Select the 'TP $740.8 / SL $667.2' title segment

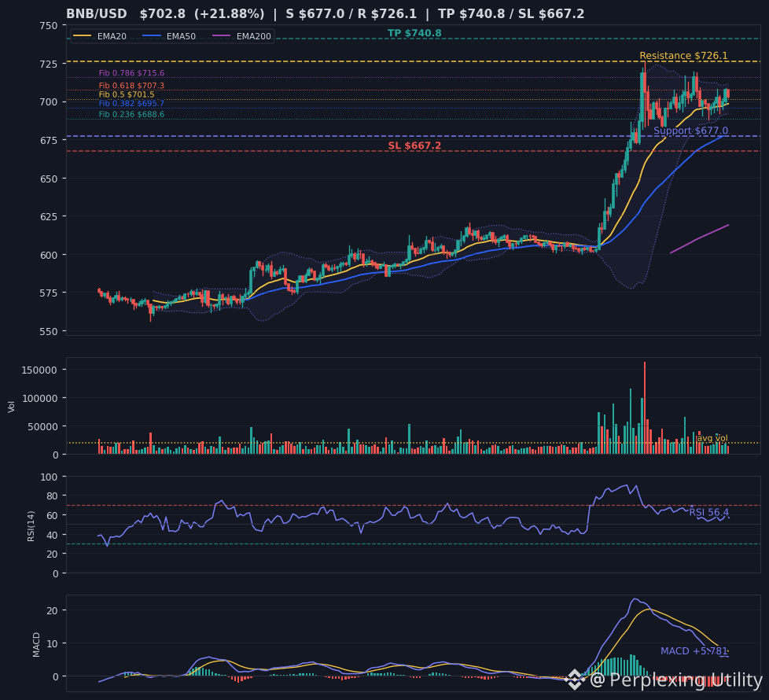511,13
